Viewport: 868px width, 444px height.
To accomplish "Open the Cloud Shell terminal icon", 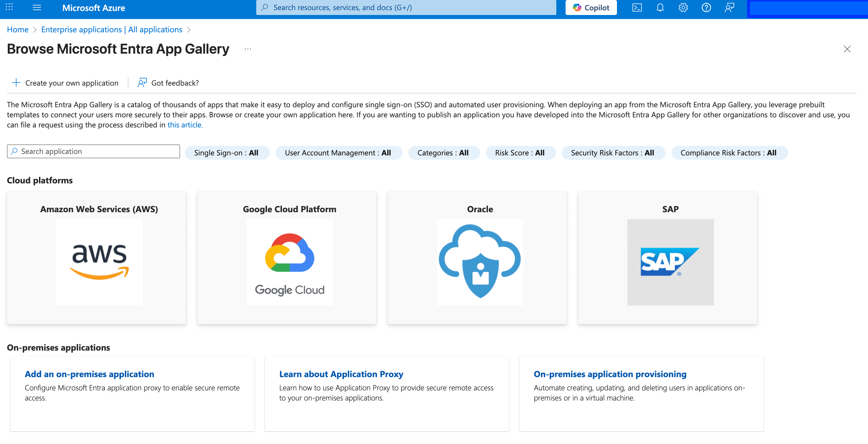I will 637,8.
